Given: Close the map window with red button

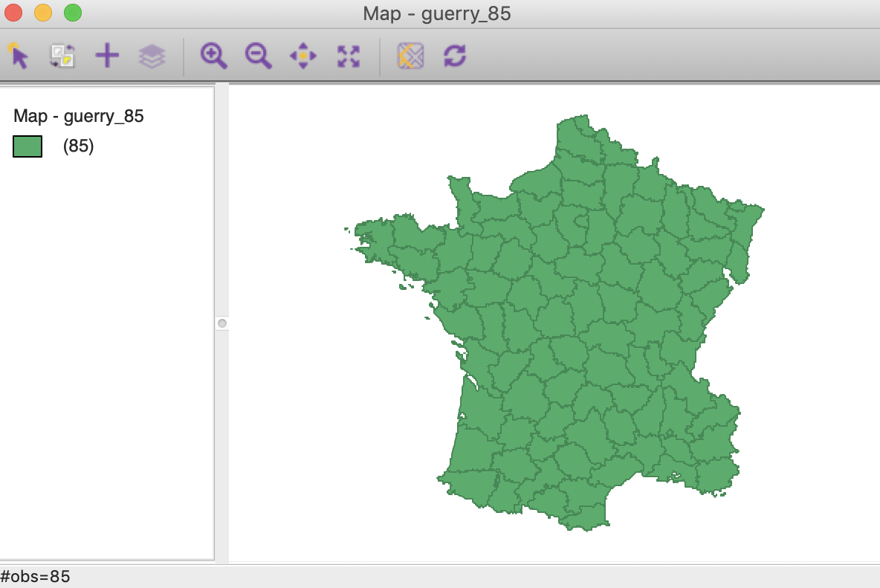Looking at the screenshot, I should [13, 13].
